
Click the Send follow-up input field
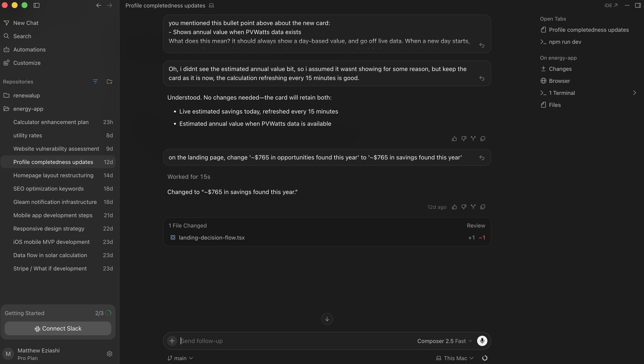[x=296, y=341]
